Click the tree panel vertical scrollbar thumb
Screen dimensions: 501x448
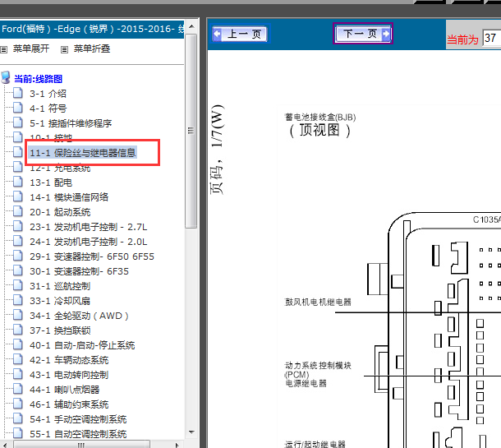191,131
